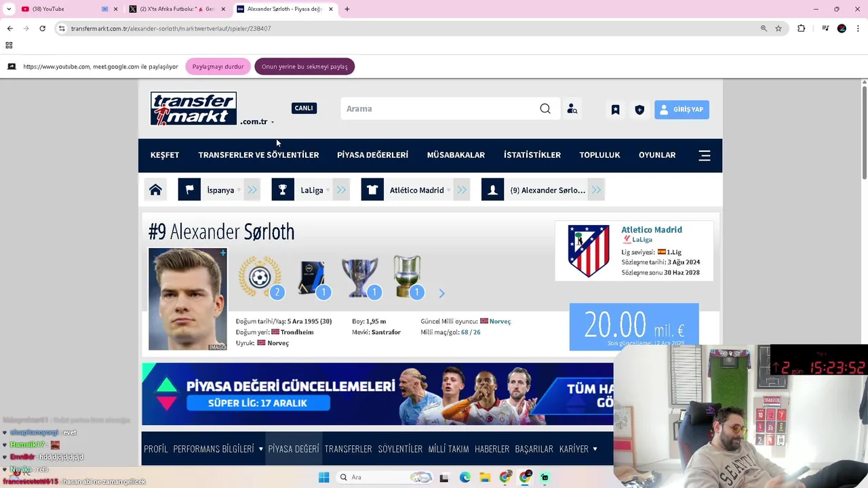The width and height of the screenshot is (868, 488).
Task: Open the Norveç national team link
Action: (x=500, y=321)
